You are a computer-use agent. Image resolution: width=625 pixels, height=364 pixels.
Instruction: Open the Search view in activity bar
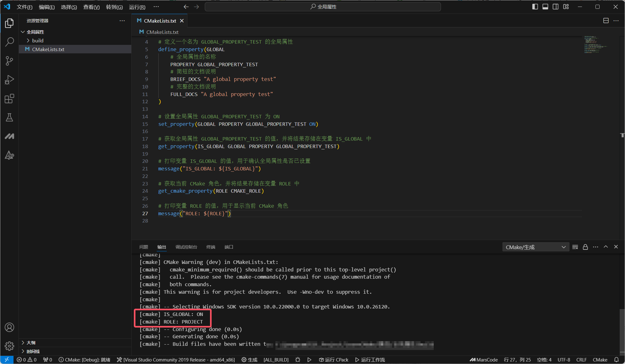pos(9,42)
